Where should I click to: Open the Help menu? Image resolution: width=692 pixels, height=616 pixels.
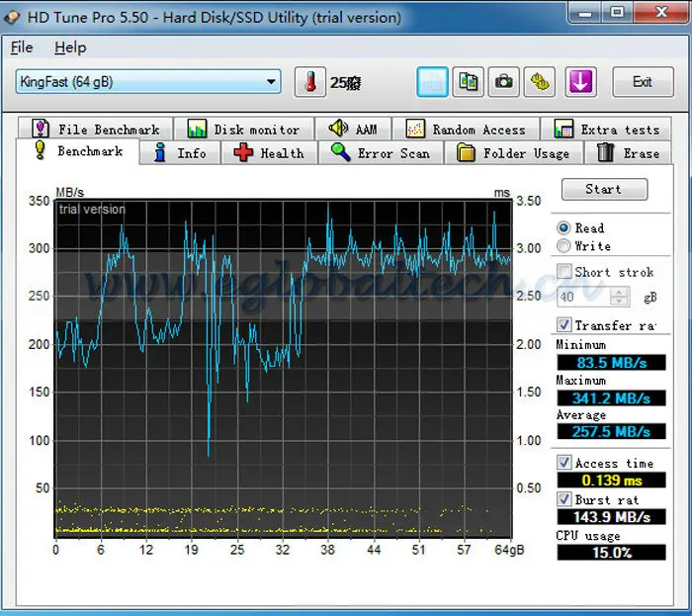click(x=70, y=47)
